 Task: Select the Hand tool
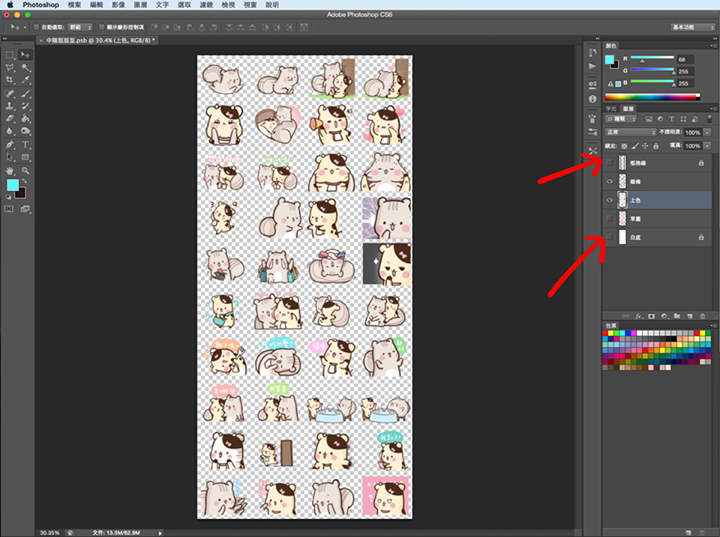point(10,171)
